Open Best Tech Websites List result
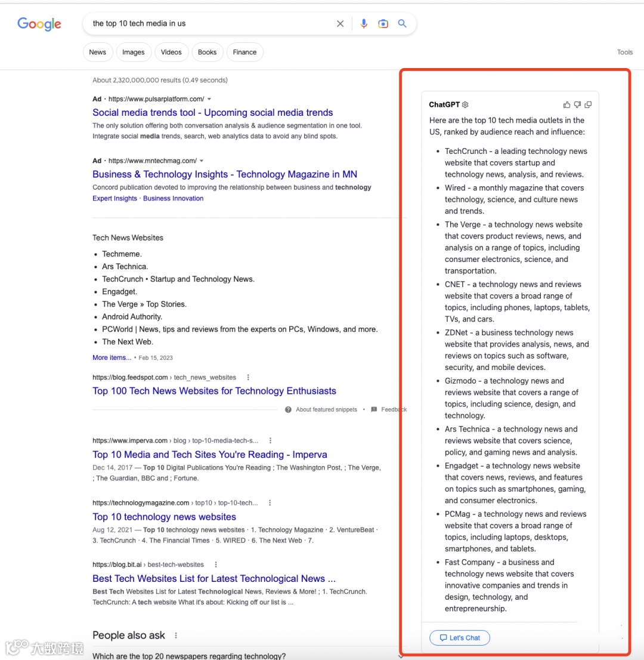 [x=214, y=579]
